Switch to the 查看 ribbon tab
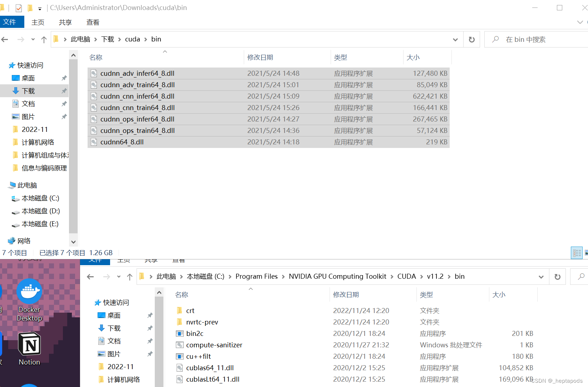 pyautogui.click(x=92, y=22)
